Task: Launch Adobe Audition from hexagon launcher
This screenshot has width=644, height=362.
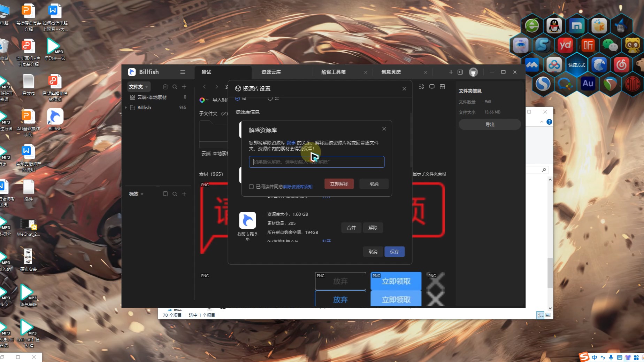Action: click(x=588, y=84)
